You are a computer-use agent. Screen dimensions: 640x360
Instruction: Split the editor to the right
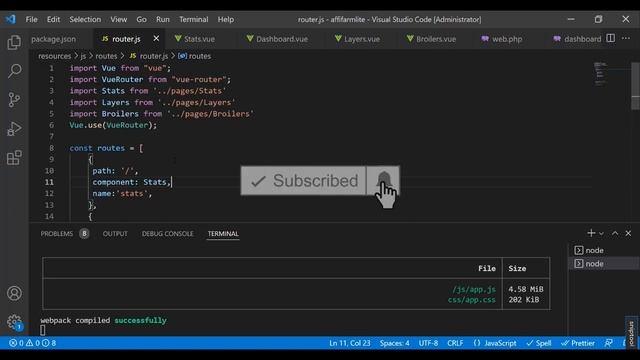point(611,38)
